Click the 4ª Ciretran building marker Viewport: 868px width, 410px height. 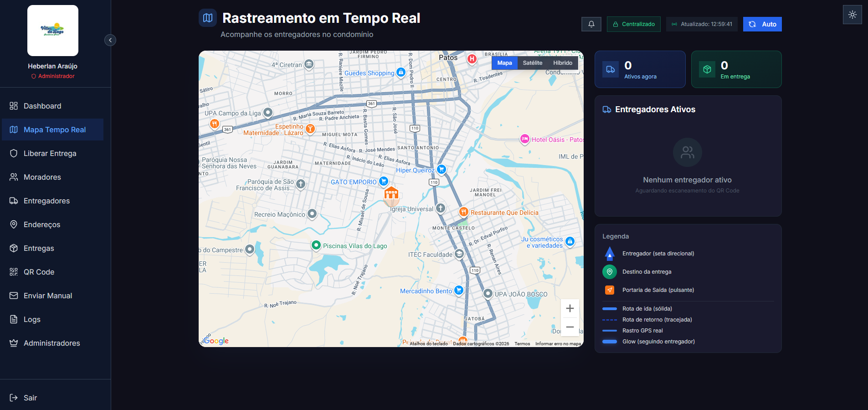point(309,64)
